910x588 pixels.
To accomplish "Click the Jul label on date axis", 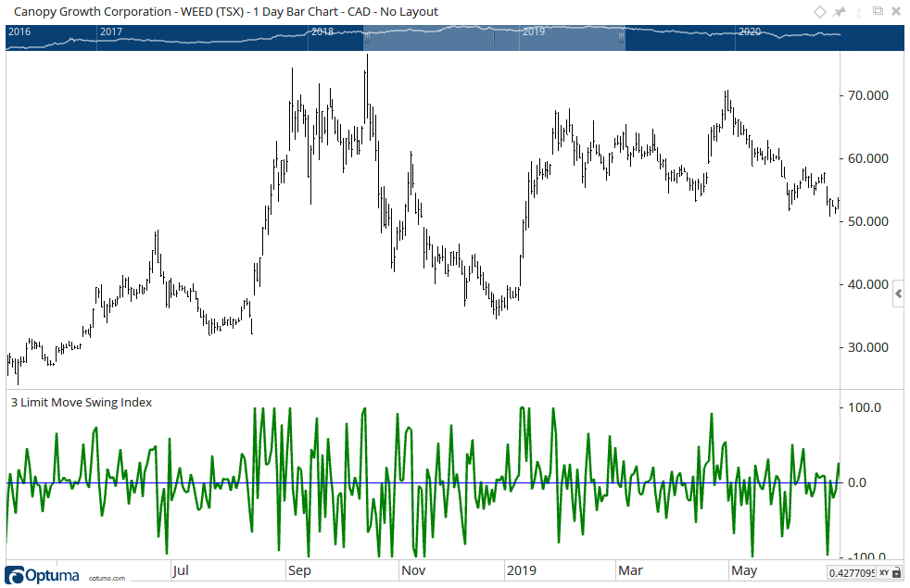I will [181, 570].
